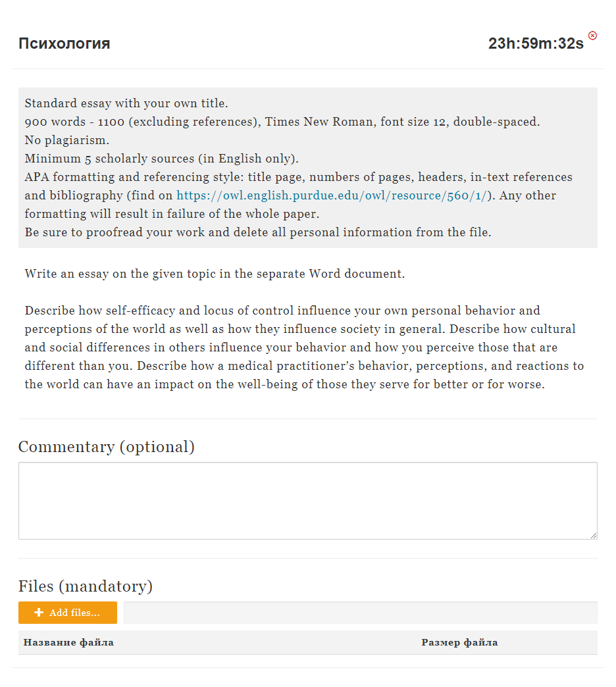Click the "900 words - 1100" requirement line

(x=282, y=122)
